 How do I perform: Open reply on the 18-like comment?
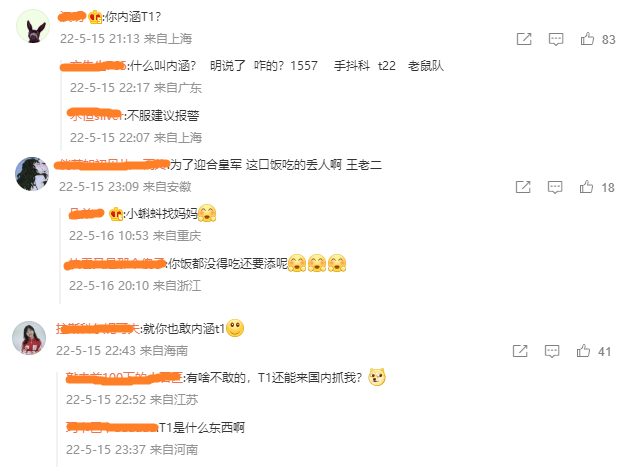(555, 187)
